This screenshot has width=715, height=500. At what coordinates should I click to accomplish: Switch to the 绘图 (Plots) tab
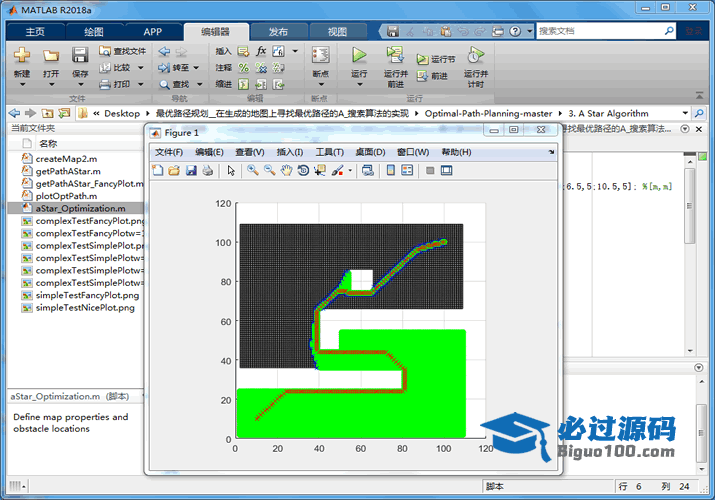click(x=94, y=32)
